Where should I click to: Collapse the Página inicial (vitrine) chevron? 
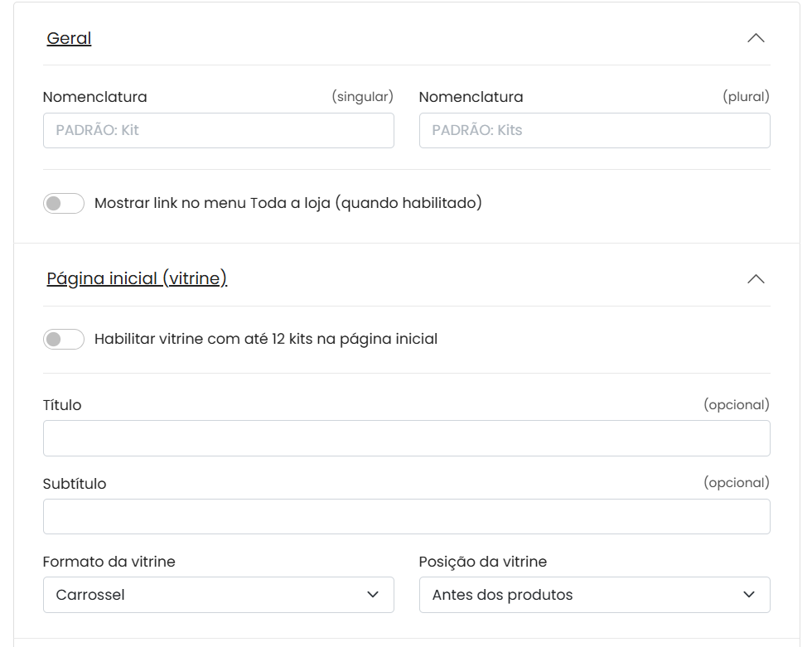pyautogui.click(x=755, y=279)
